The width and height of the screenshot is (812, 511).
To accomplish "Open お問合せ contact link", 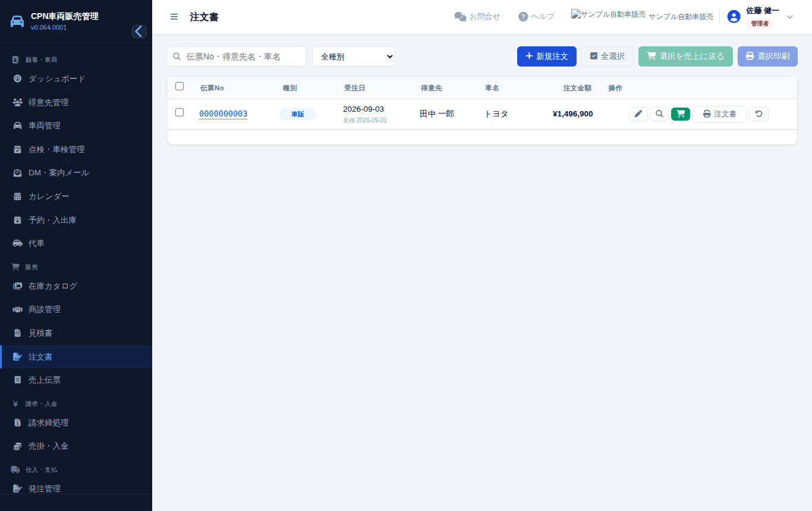I will pyautogui.click(x=477, y=17).
